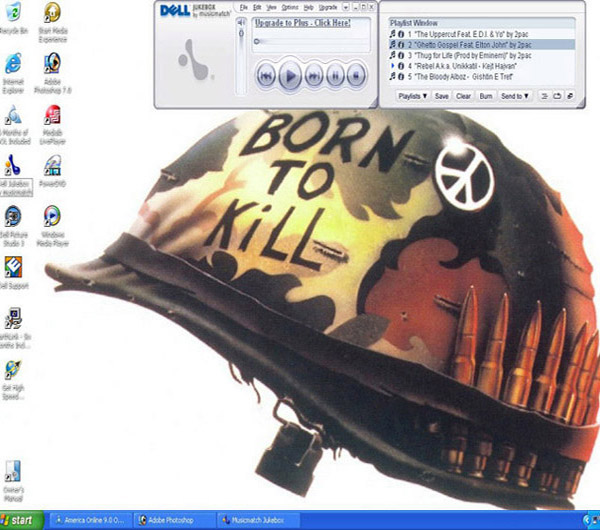The width and height of the screenshot is (600, 530).
Task: Open the info icon for Thug for Life track
Action: point(401,55)
